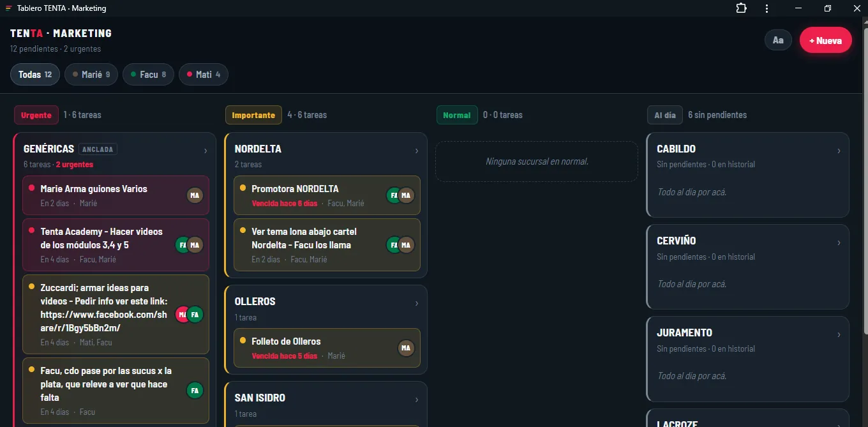
Task: Click the TENTA · MARKETING heading
Action: click(x=61, y=33)
